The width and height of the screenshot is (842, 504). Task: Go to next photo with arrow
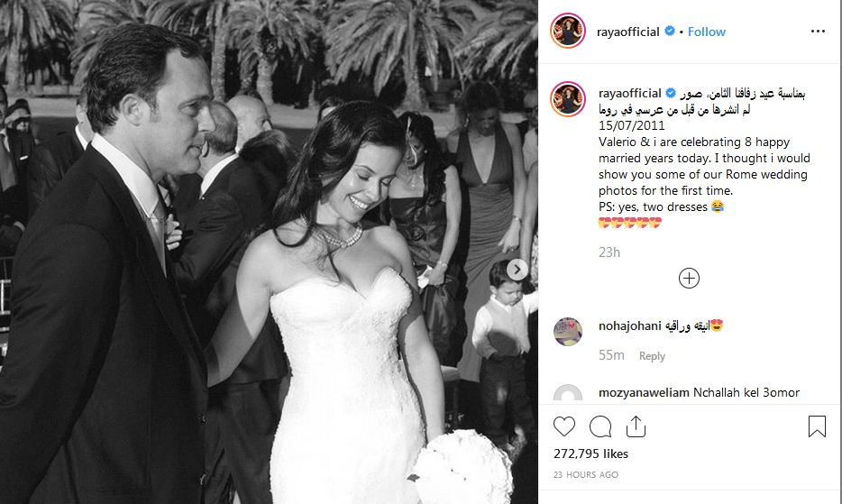[x=517, y=270]
